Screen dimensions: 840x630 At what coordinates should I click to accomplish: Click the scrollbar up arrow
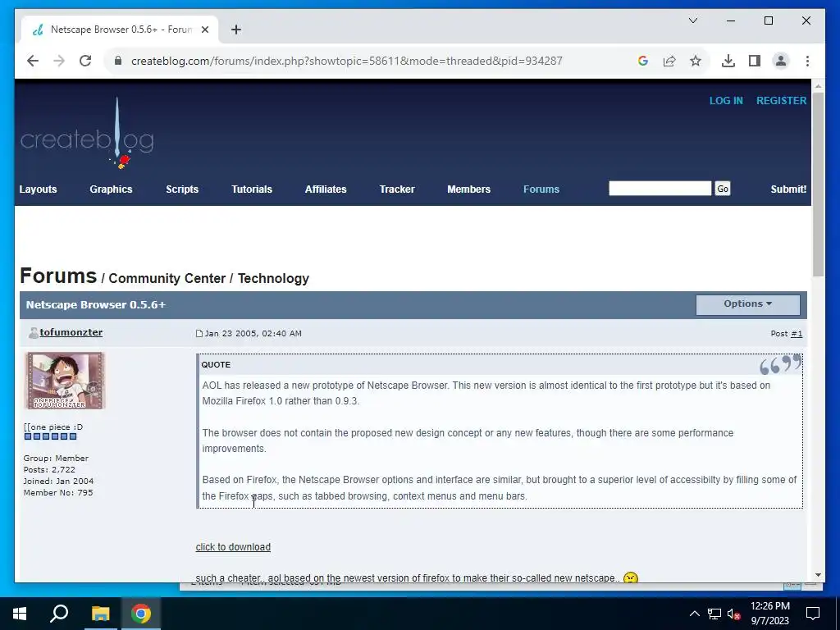point(818,85)
